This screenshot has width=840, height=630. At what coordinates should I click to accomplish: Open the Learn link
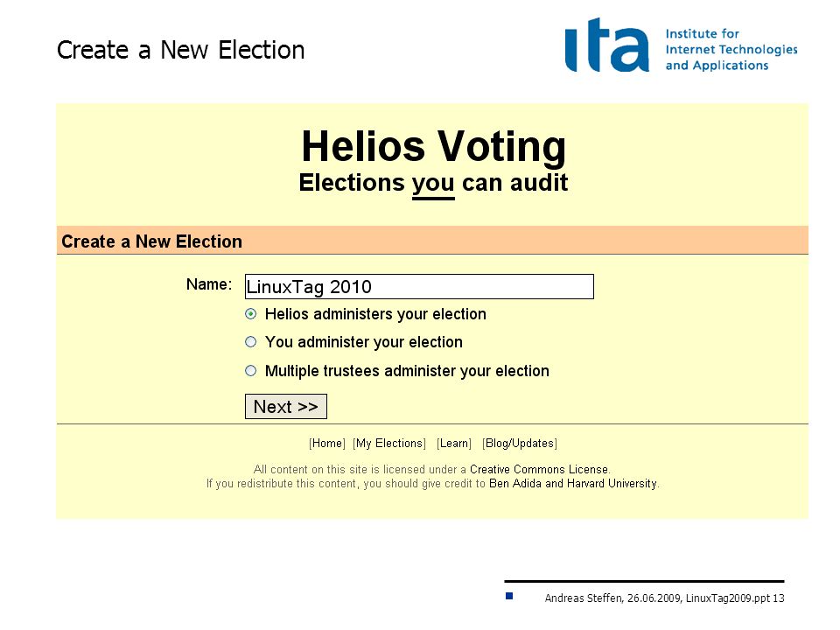click(x=454, y=443)
